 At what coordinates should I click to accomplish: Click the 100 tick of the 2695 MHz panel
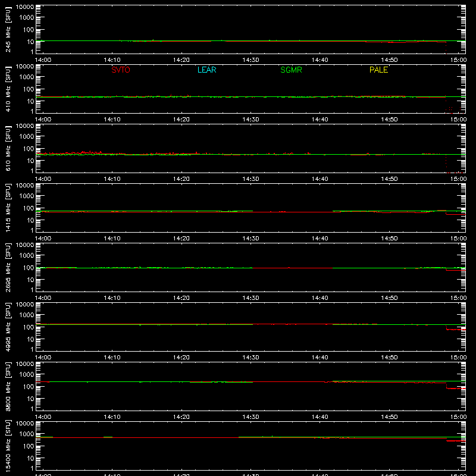pos(29,268)
